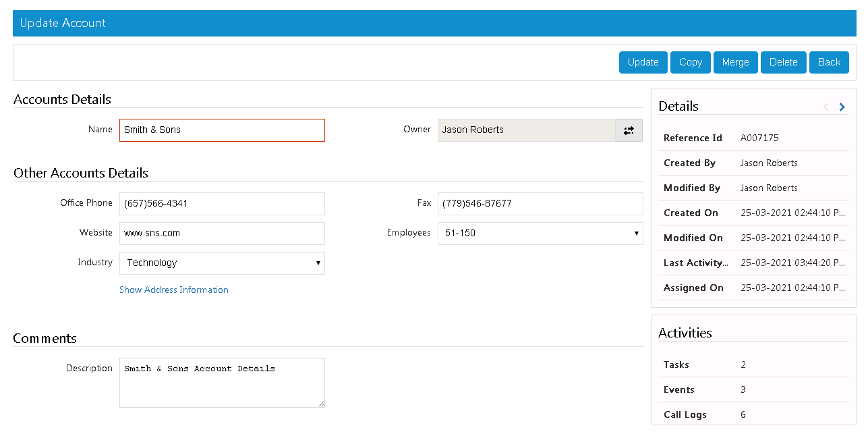Click the Website field showing www.sns.com
This screenshot has height=432, width=868.
(x=221, y=234)
